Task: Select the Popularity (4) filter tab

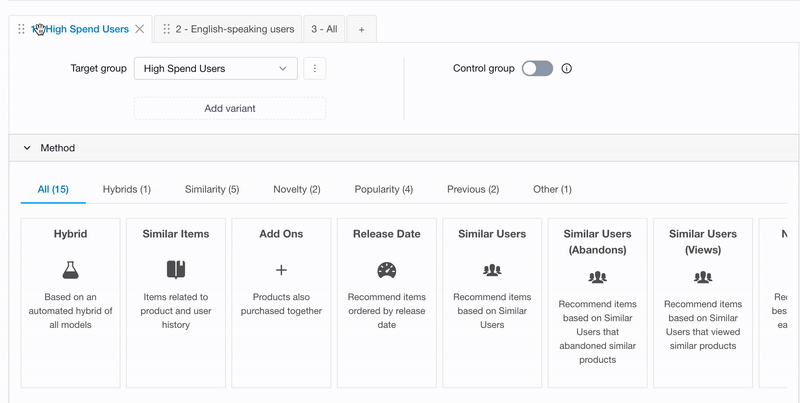Action: click(x=384, y=189)
